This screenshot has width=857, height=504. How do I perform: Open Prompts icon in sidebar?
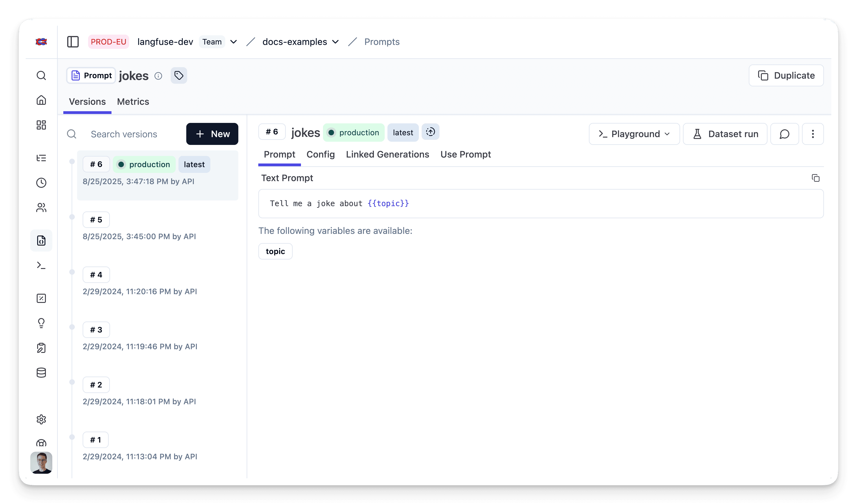(x=41, y=241)
